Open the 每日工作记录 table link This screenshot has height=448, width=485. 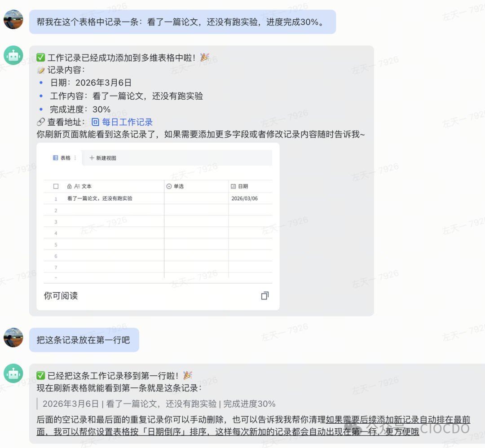click(128, 122)
